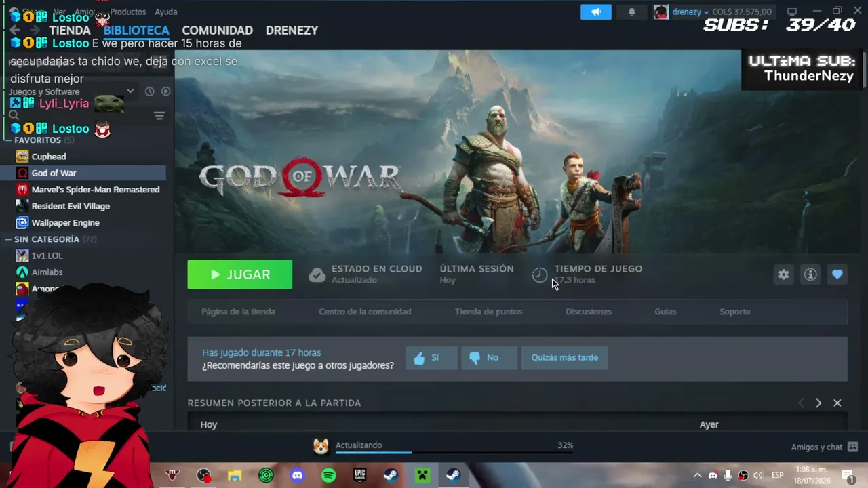Open the Soporte link
The height and width of the screenshot is (488, 868).
[734, 312]
